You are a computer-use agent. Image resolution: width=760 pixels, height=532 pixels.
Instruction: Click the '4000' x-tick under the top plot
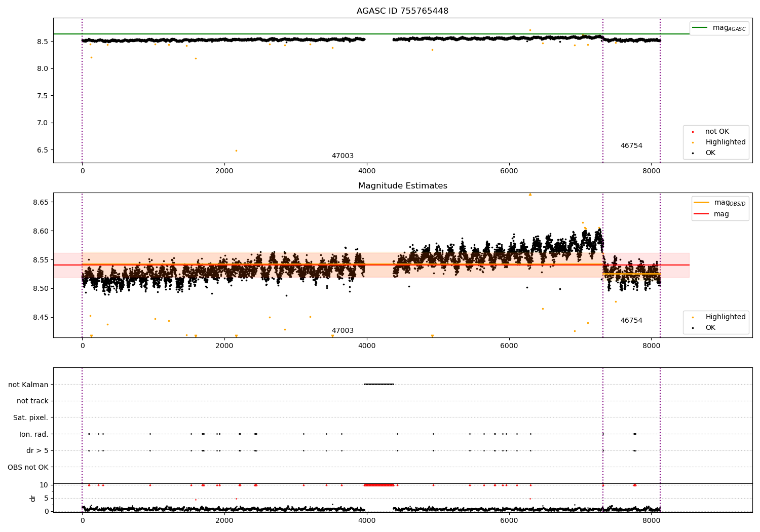[367, 171]
